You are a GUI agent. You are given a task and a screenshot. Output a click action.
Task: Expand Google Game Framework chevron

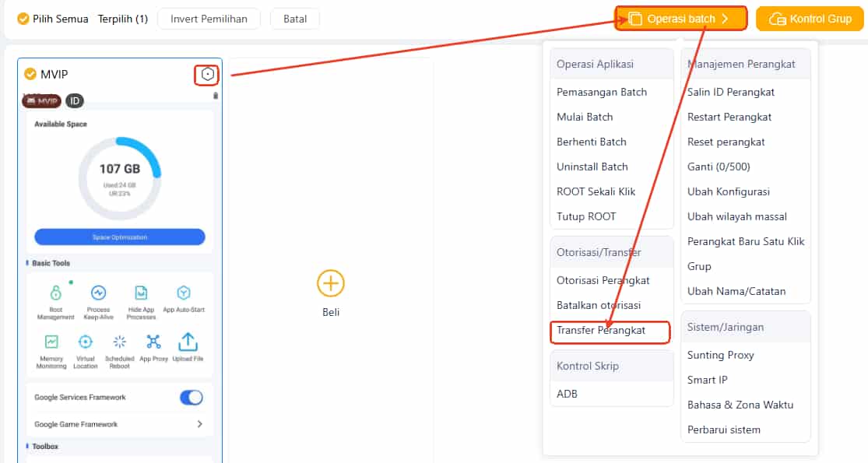click(199, 424)
